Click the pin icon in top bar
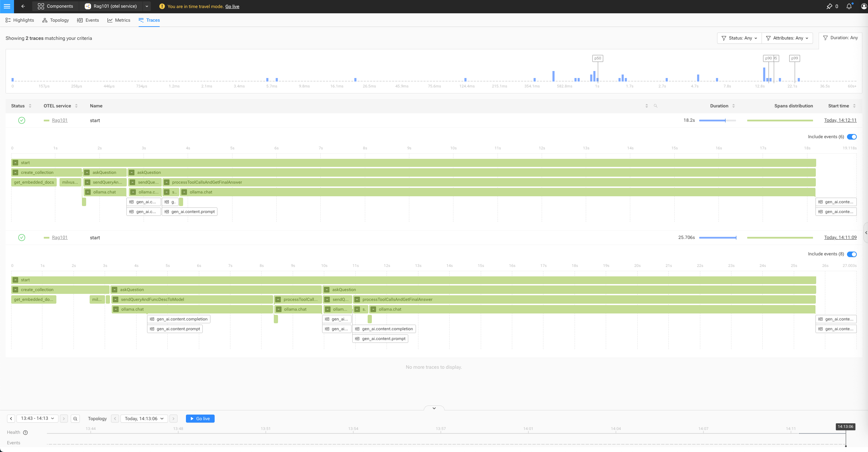The image size is (868, 452). [x=829, y=6]
